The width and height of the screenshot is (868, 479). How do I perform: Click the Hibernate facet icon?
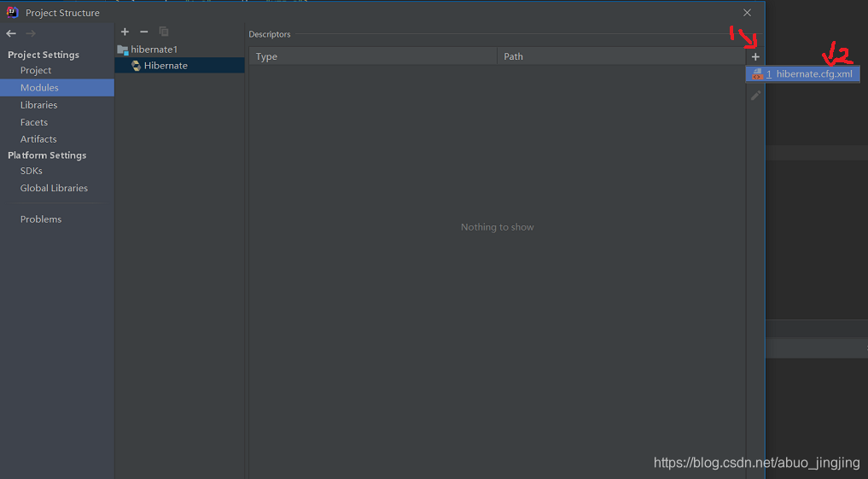tap(137, 66)
